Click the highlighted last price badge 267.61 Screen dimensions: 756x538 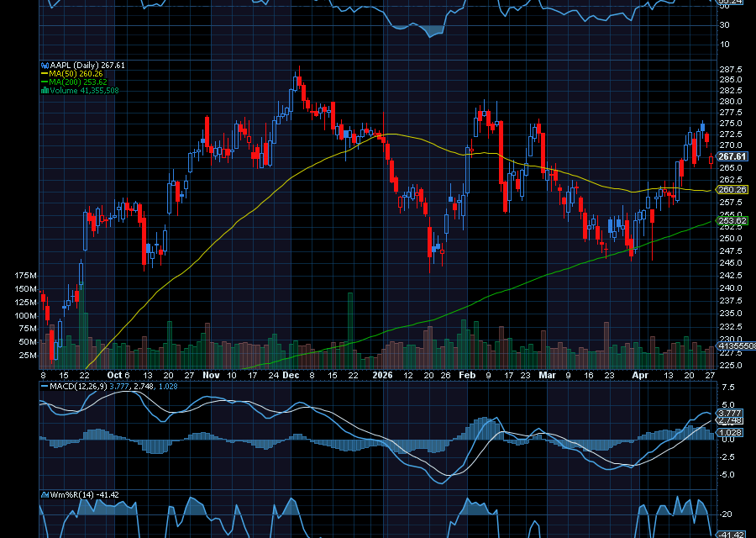732,157
